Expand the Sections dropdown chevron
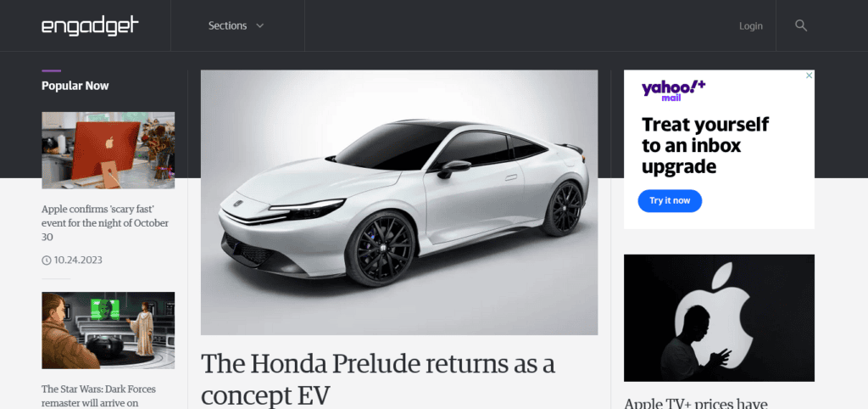The image size is (868, 409). click(259, 26)
